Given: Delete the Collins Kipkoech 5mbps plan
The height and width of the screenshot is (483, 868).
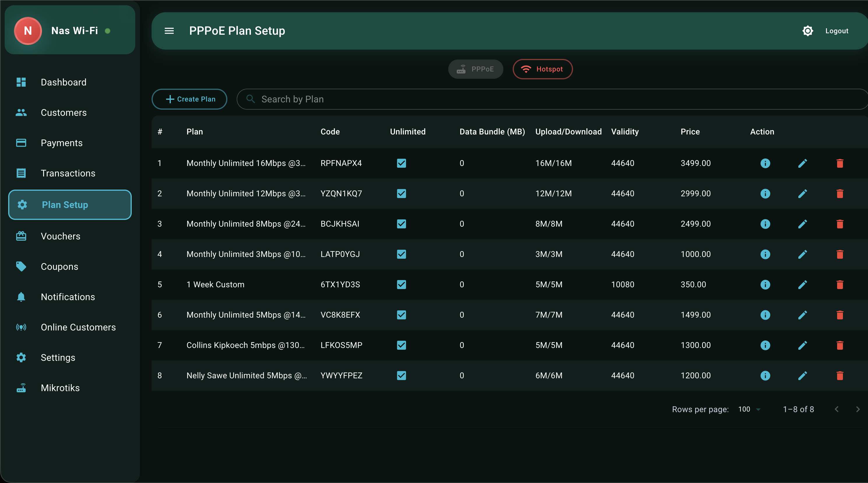Looking at the screenshot, I should (840, 345).
